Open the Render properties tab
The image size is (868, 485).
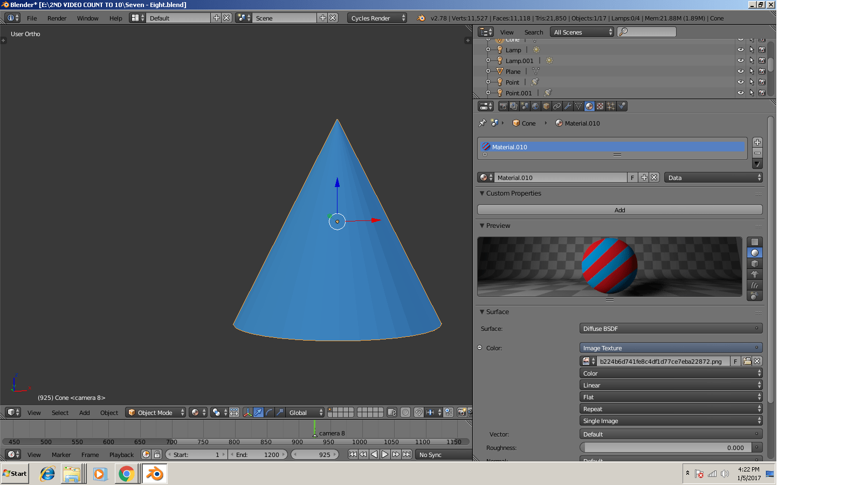504,106
